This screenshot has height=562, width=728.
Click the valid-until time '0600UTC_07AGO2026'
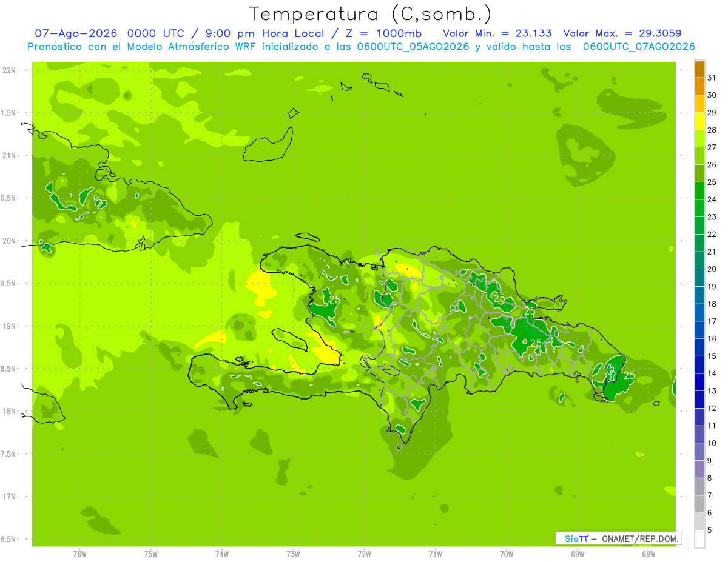pyautogui.click(x=639, y=47)
